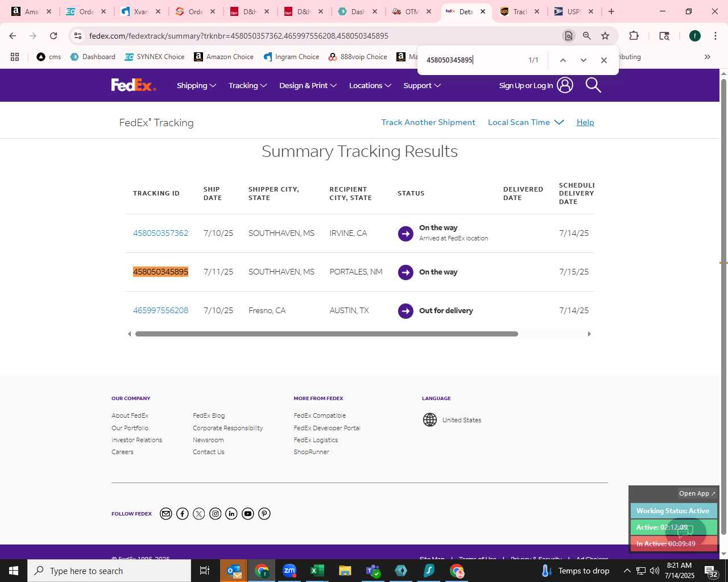Click the Sign Up or Log In profile icon
The width and height of the screenshot is (728, 582).
[565, 85]
